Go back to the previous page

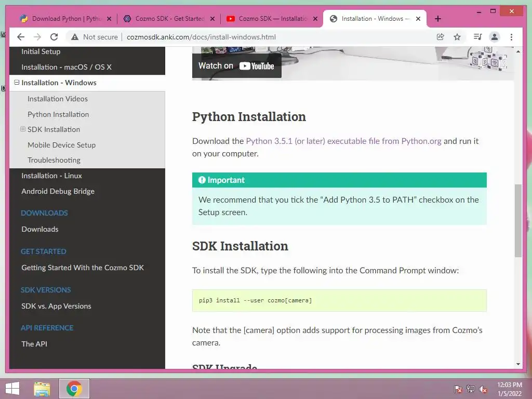click(x=21, y=37)
